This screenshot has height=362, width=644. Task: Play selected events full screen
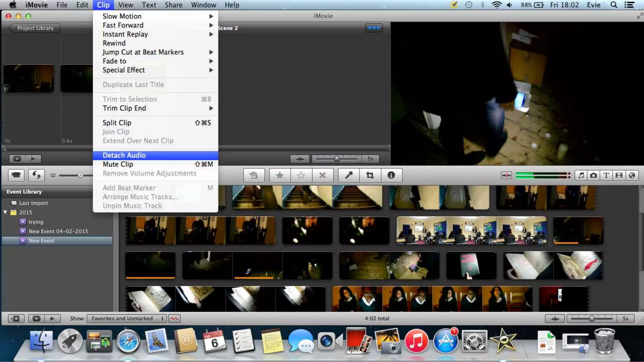coord(36,319)
